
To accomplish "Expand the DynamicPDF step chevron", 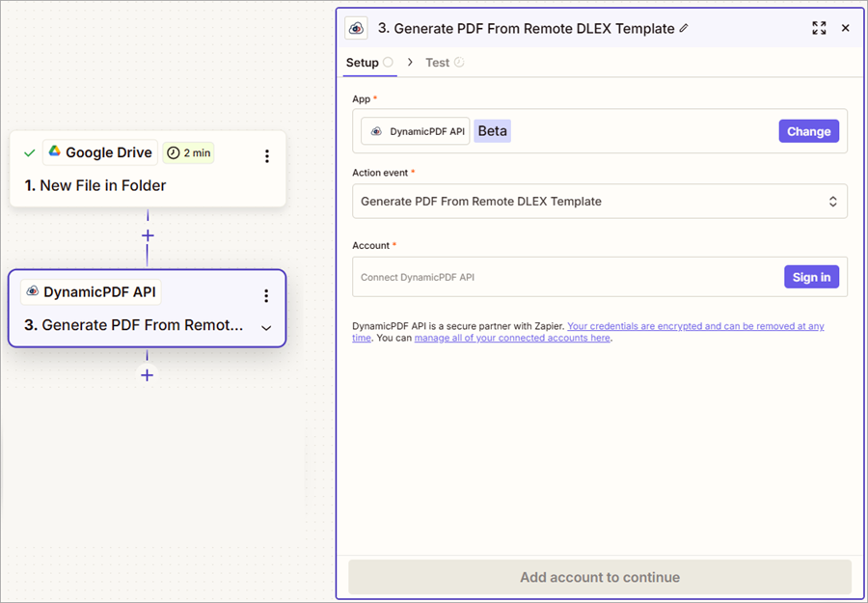I will click(266, 327).
